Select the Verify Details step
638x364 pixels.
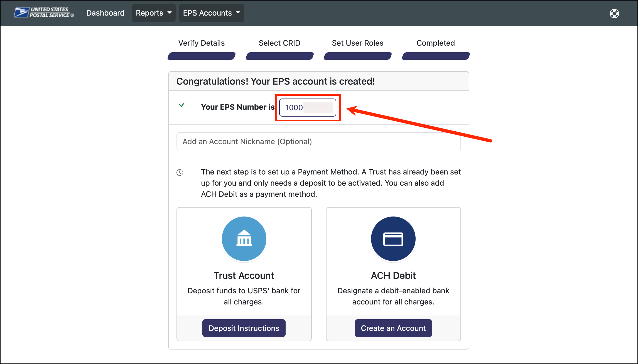(x=201, y=43)
